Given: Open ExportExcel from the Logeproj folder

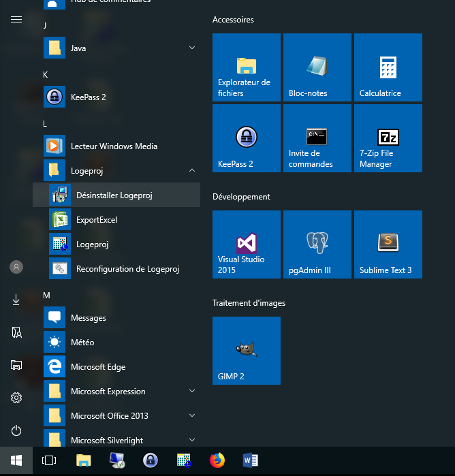Looking at the screenshot, I should coord(116,219).
